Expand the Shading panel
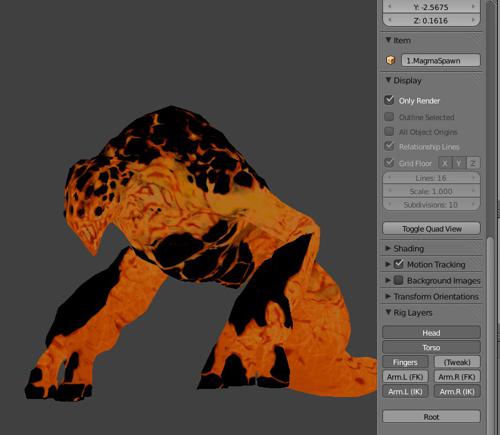 (x=388, y=248)
